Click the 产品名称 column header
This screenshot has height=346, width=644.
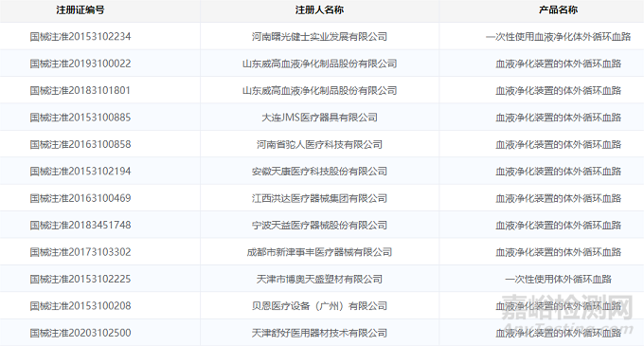[558, 9]
